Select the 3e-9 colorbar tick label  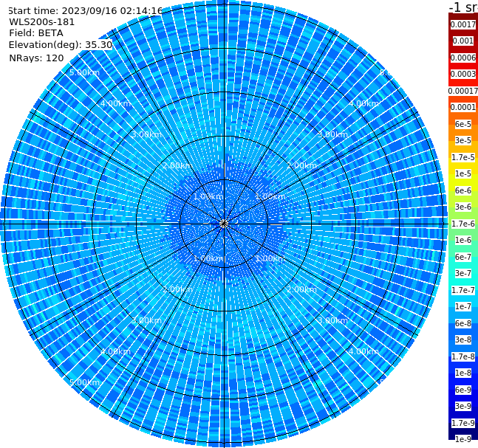click(463, 406)
